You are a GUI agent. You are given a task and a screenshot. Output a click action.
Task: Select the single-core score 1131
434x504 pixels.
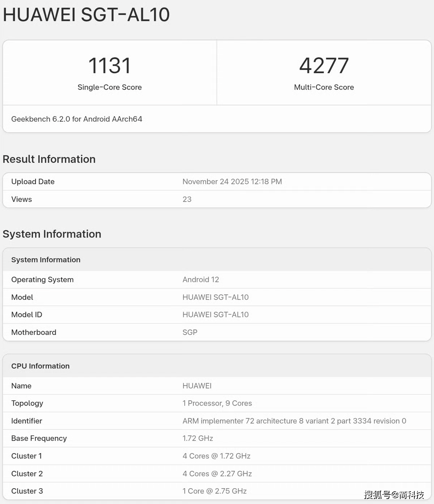[110, 66]
